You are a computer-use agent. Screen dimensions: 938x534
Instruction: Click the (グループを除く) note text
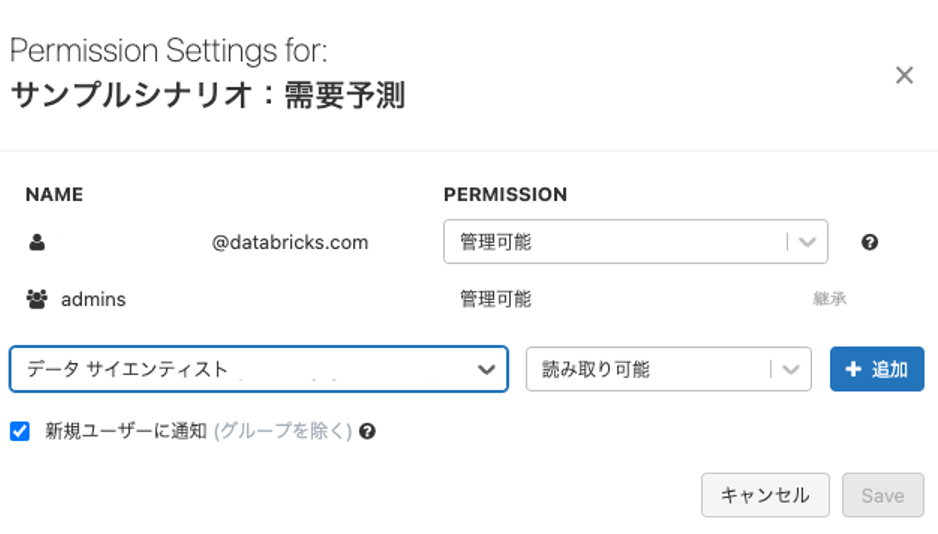tap(283, 431)
